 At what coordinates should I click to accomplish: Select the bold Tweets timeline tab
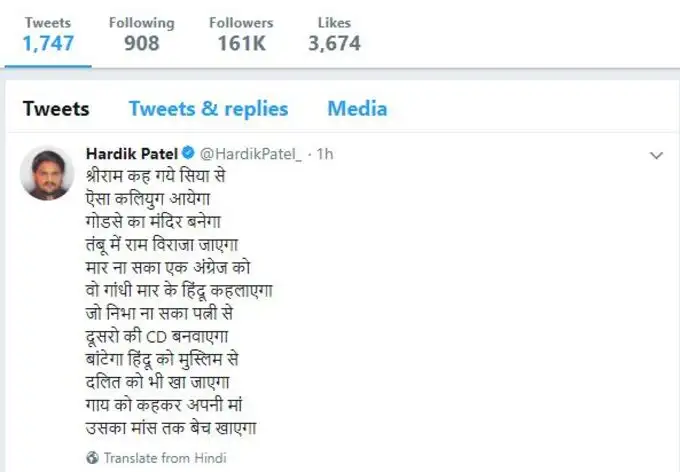[56, 108]
